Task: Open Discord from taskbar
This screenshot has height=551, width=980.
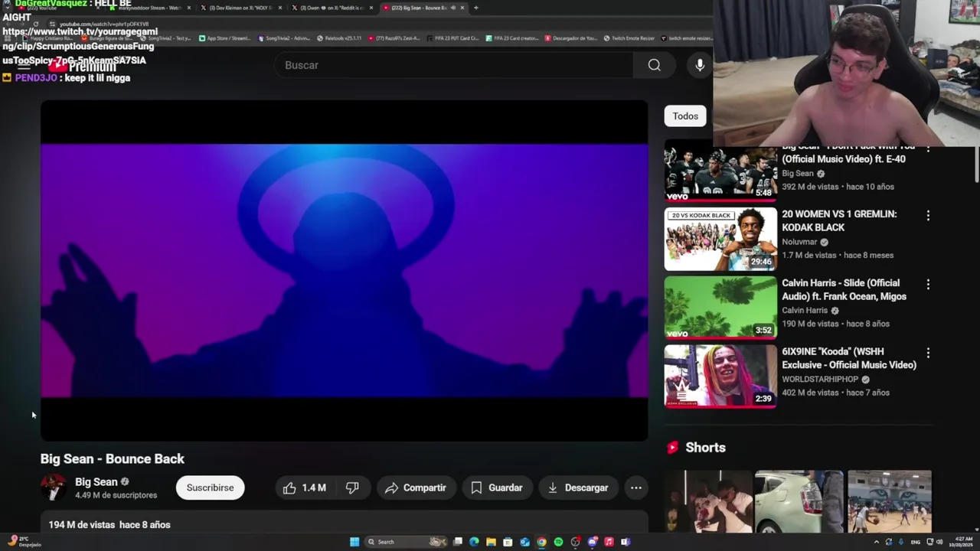Action: tap(592, 542)
